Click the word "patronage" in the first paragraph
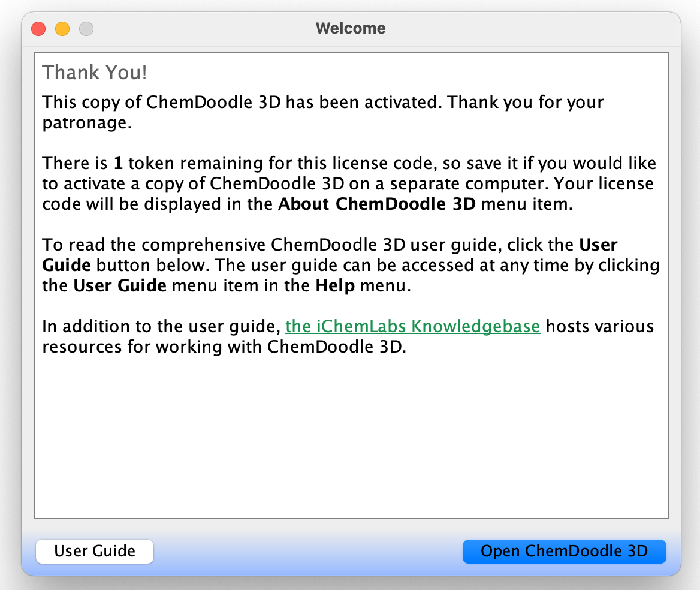The image size is (700, 590). (86, 123)
